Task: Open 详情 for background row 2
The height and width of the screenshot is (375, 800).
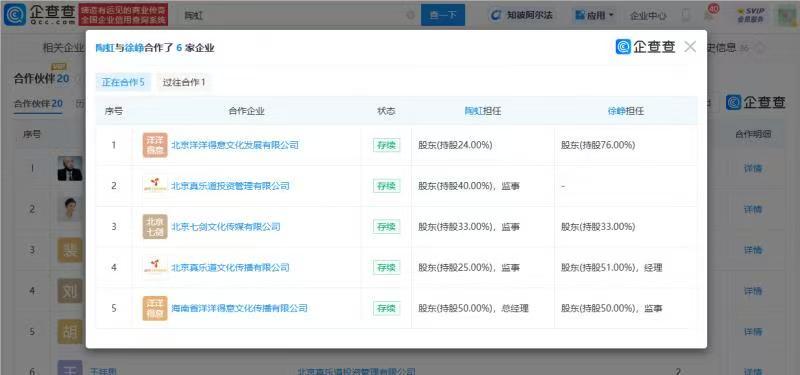Action: [753, 209]
